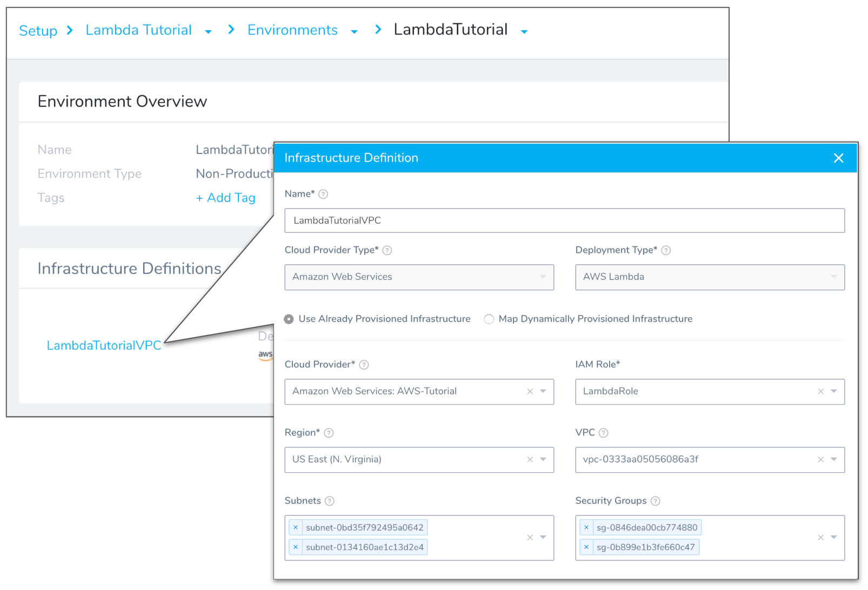The width and height of the screenshot is (868, 590).
Task: Select Use Already Provisioned Infrastructure option
Action: 289,319
